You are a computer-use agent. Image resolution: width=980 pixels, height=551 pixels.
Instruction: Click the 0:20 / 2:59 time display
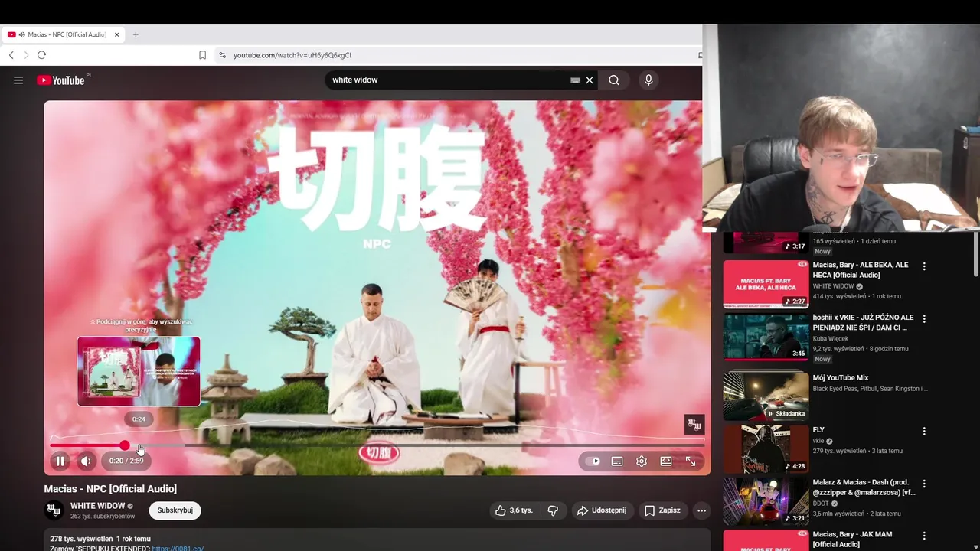click(126, 461)
